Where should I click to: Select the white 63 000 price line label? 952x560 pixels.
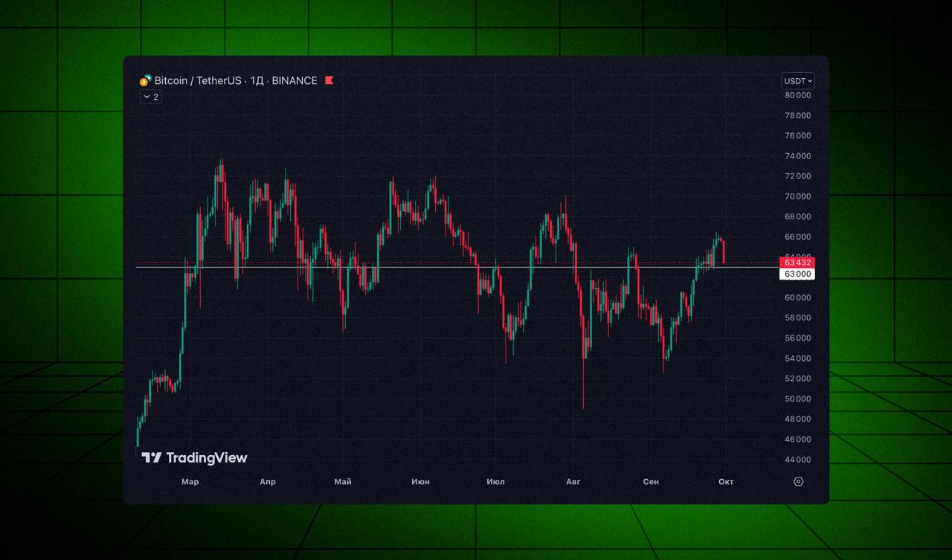point(797,274)
